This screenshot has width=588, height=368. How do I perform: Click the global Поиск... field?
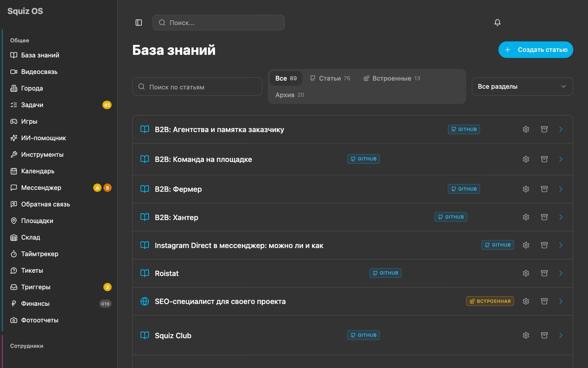219,22
